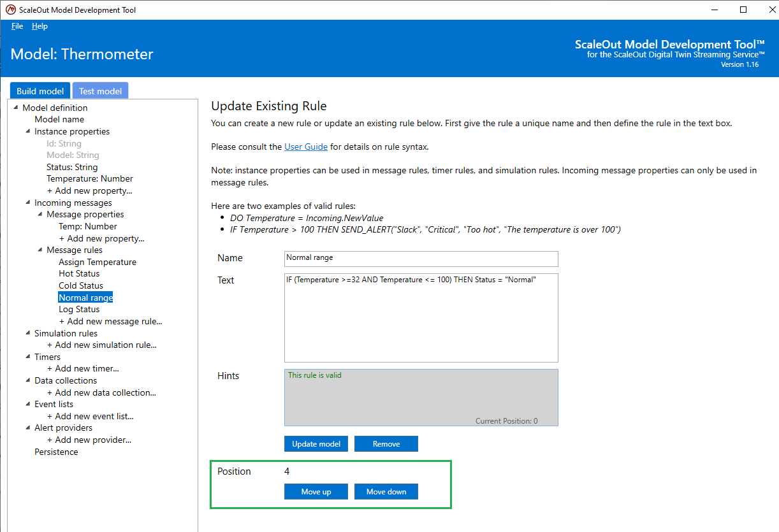Select the Hot Status rule
Image resolution: width=779 pixels, height=532 pixels.
click(x=79, y=273)
